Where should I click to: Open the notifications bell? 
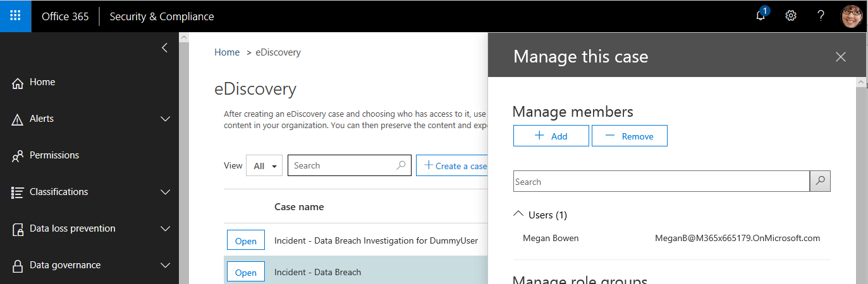[761, 16]
